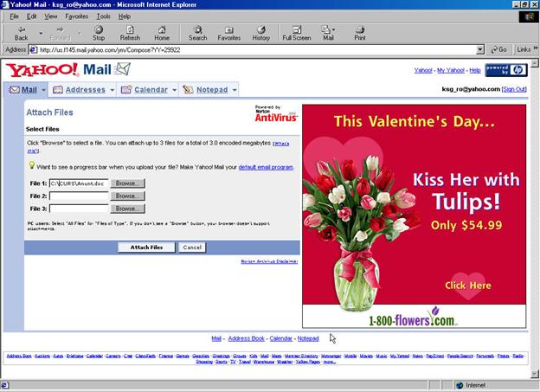Click the Yahoo! header link

click(423, 70)
